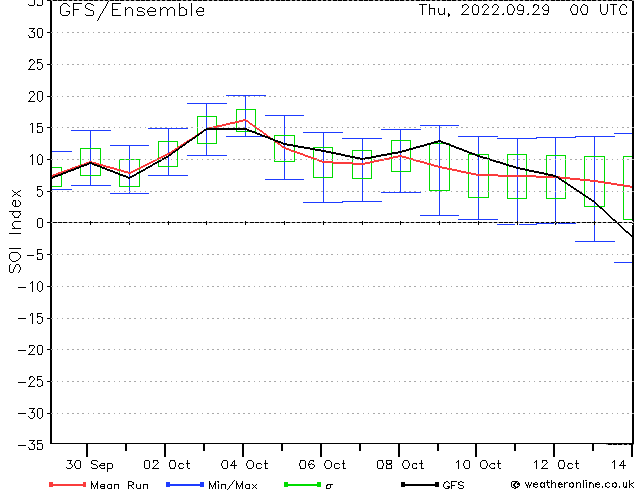Click the 'Mean Run' legend label
Image resolution: width=634 pixels, height=490 pixels.
119,485
